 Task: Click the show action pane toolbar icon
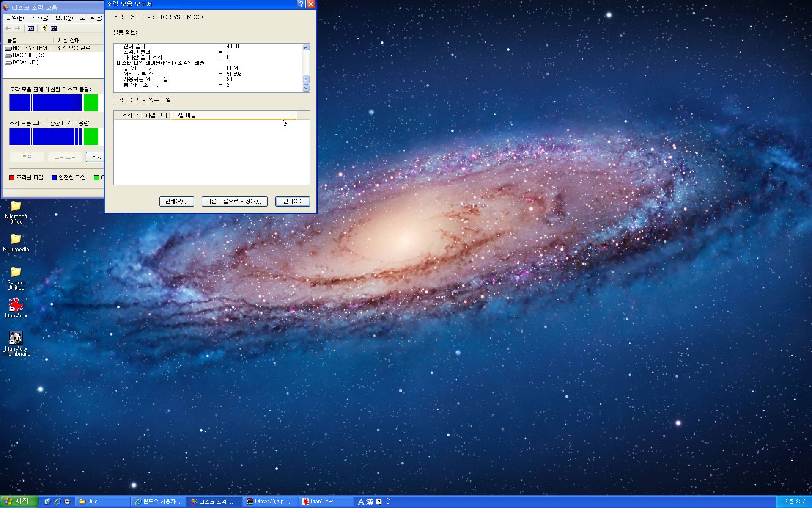click(x=54, y=28)
